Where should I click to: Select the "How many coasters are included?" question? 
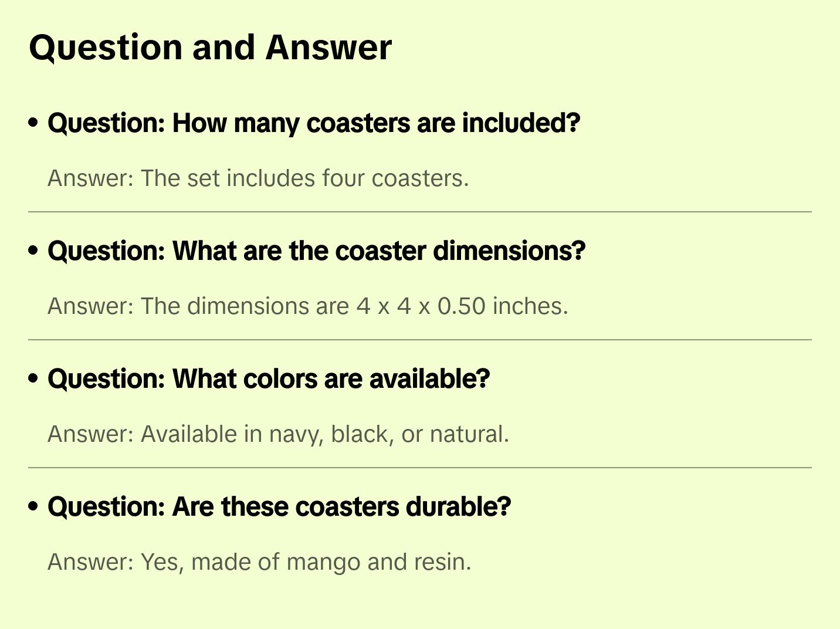314,123
